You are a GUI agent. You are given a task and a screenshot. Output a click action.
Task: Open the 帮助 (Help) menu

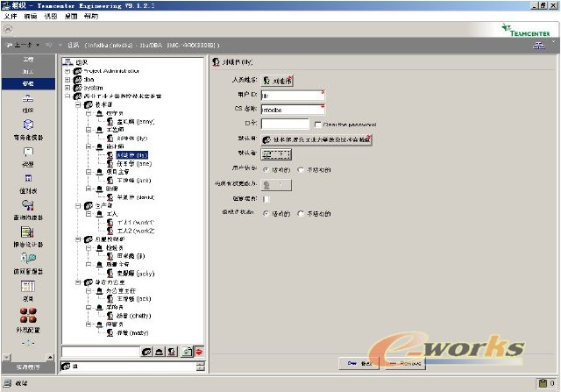click(91, 16)
